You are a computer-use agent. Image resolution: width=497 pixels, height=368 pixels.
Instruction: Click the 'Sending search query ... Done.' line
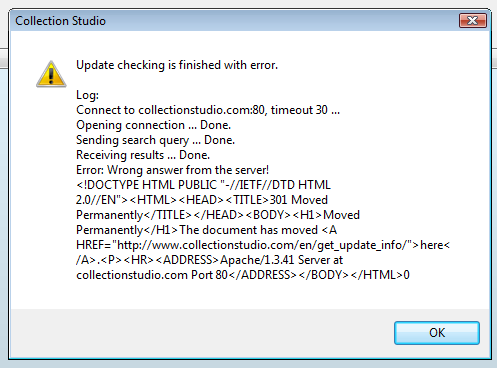click(x=155, y=140)
